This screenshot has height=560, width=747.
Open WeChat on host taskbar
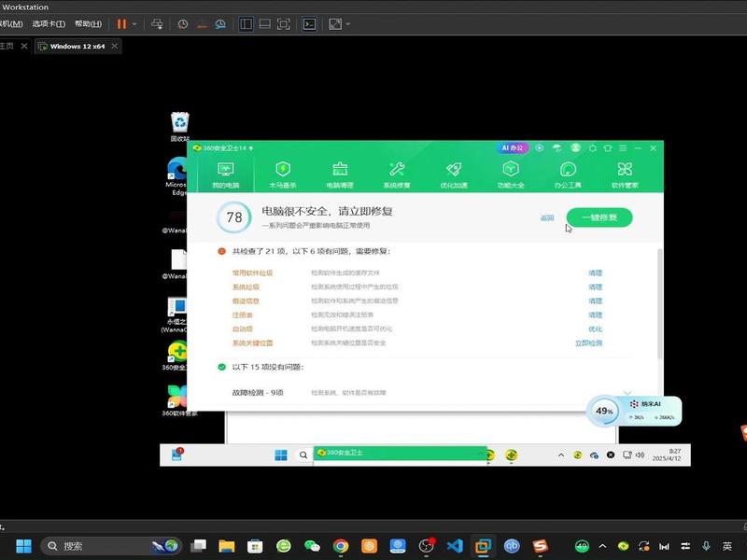click(x=312, y=546)
